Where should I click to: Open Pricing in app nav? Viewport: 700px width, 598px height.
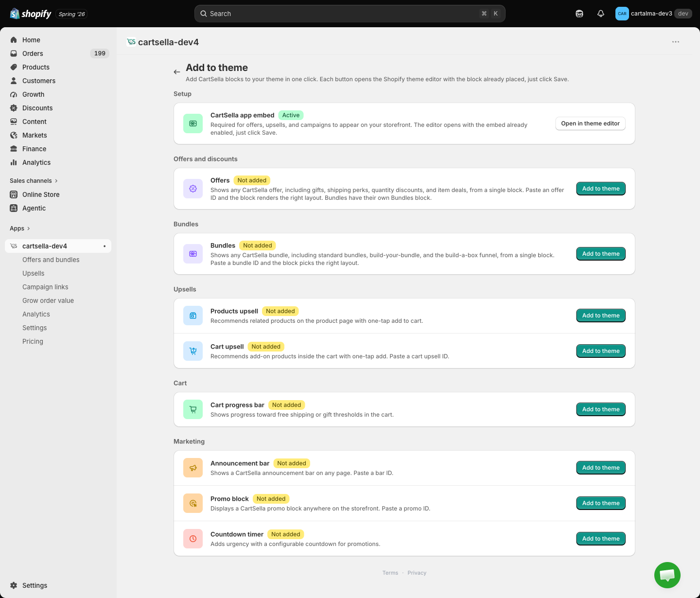click(x=33, y=341)
